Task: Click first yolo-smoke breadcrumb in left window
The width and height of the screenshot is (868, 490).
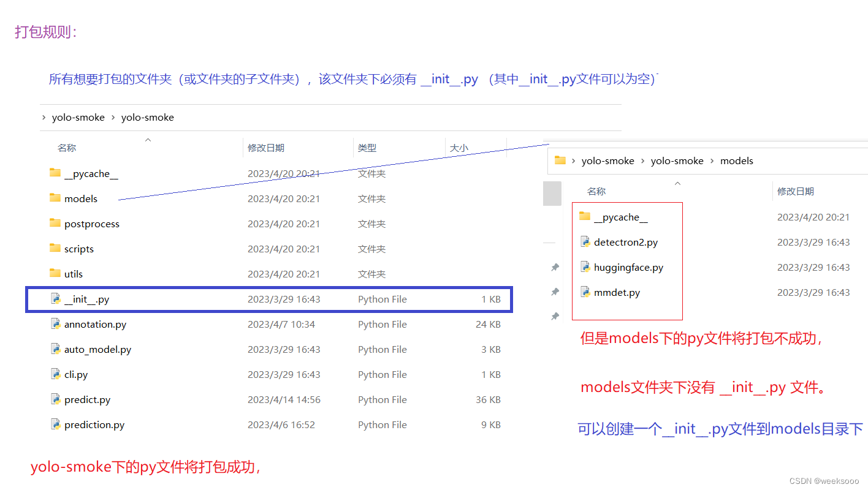Action: coord(78,118)
